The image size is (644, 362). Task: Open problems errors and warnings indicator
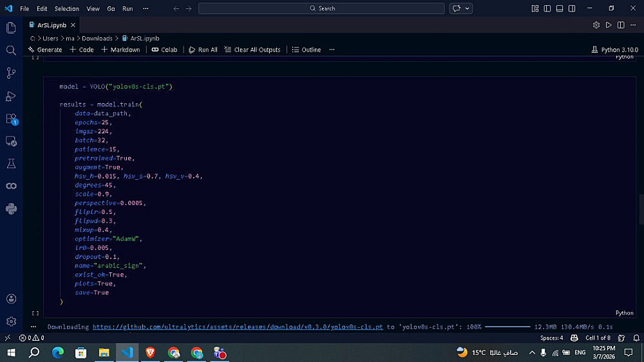point(32,338)
